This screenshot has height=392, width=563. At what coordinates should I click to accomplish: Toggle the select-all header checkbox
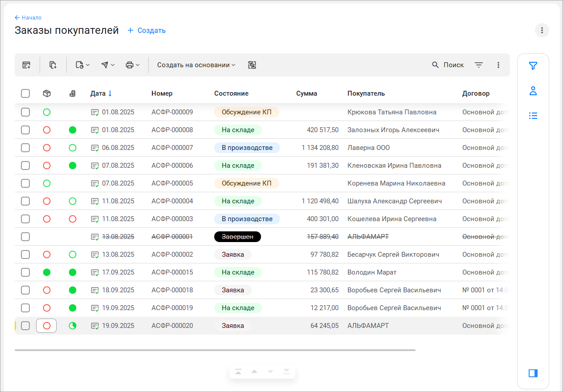coord(25,93)
